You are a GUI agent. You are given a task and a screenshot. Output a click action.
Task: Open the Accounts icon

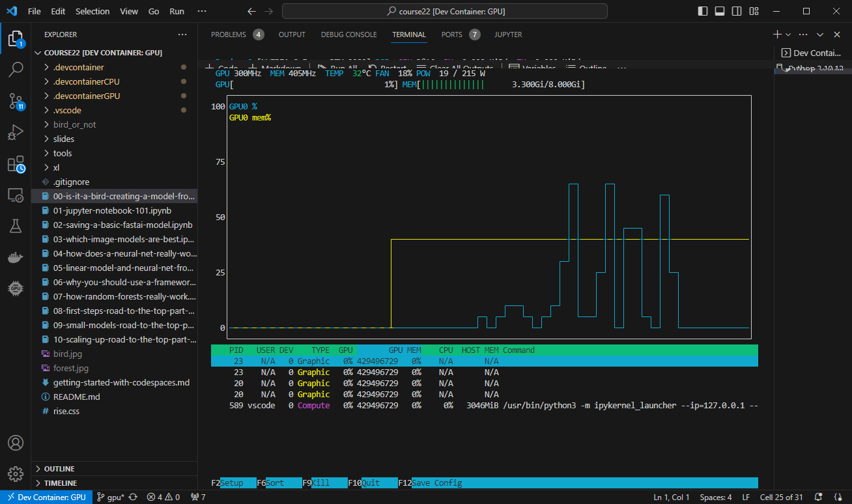[15, 443]
